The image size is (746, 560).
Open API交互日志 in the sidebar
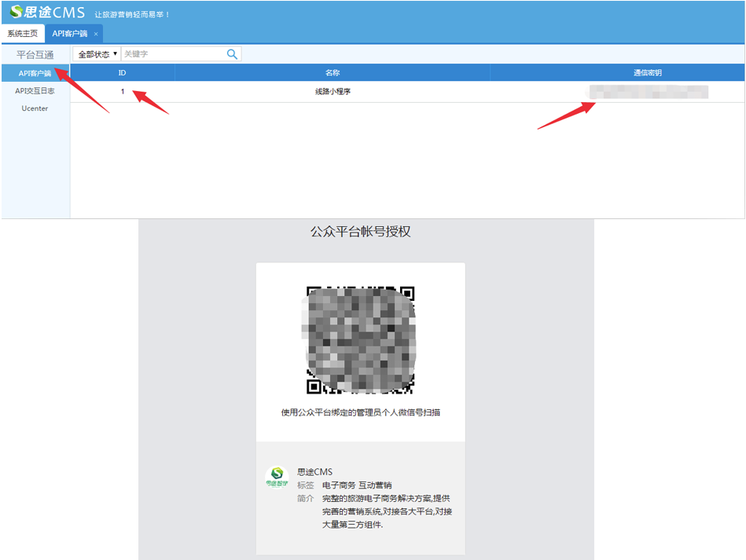[35, 91]
